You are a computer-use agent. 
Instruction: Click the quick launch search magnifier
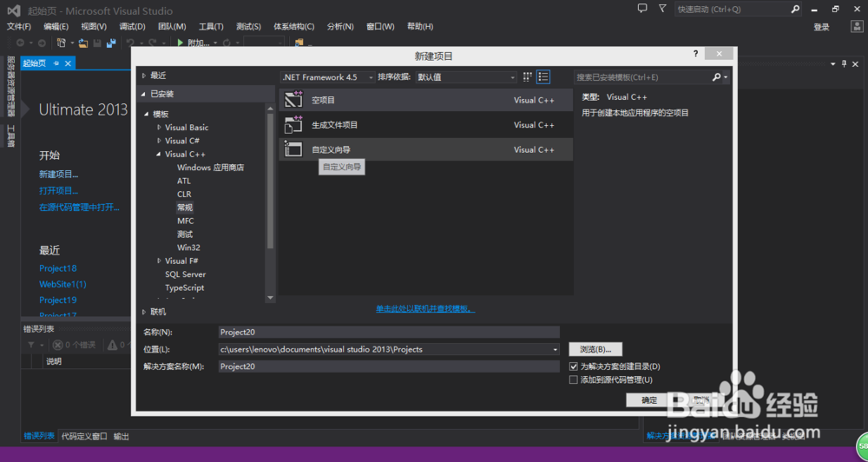(795, 9)
